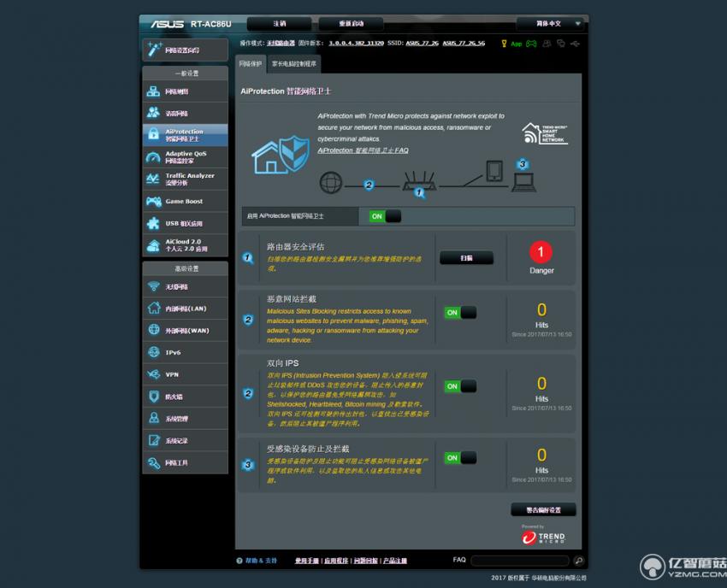This screenshot has width=727, height=588.
Task: Open Administration (系统管理) sidebar item
Action: tap(185, 419)
